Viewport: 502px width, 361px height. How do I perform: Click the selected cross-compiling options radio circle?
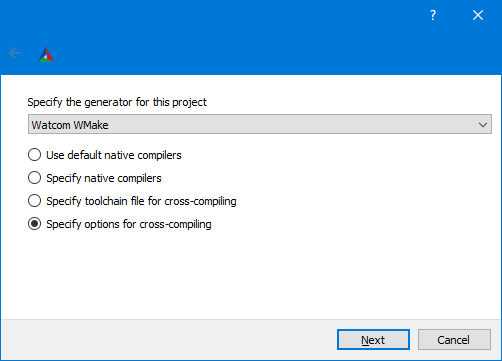[x=34, y=224]
